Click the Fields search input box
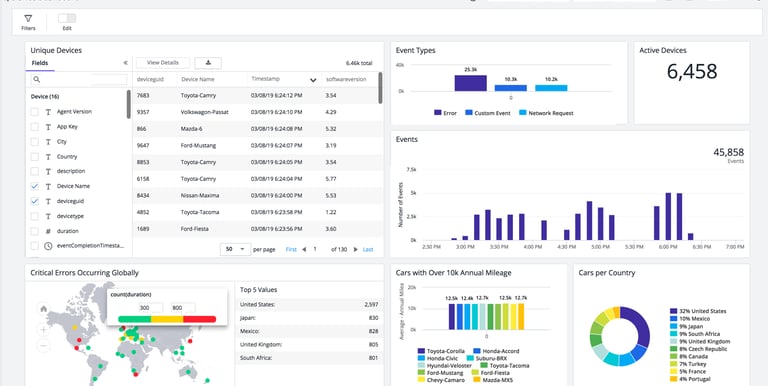The height and width of the screenshot is (386, 768). click(x=78, y=79)
